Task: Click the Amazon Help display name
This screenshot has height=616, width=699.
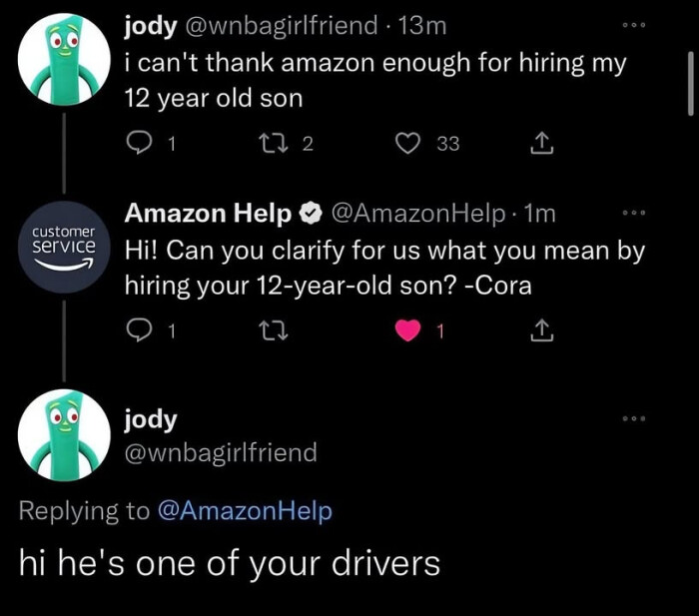Action: [x=208, y=213]
